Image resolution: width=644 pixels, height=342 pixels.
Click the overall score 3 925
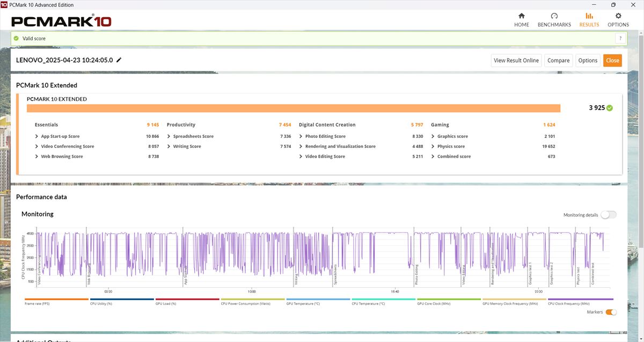click(x=597, y=108)
